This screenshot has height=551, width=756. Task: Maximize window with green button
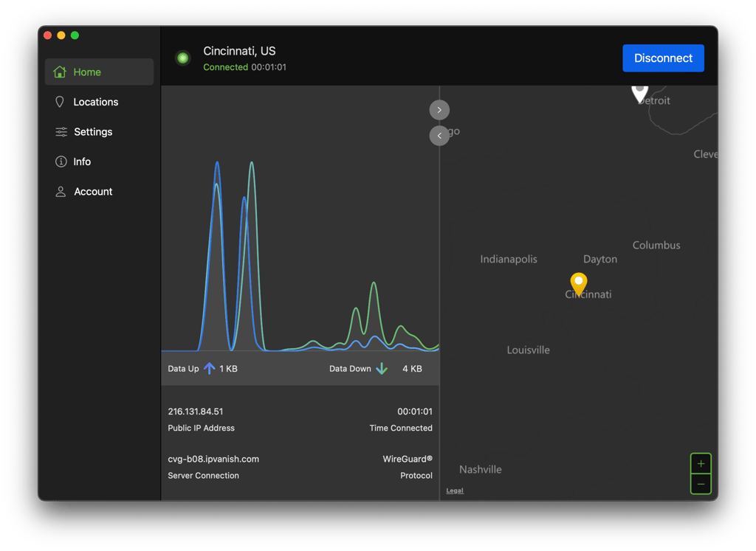click(x=75, y=35)
